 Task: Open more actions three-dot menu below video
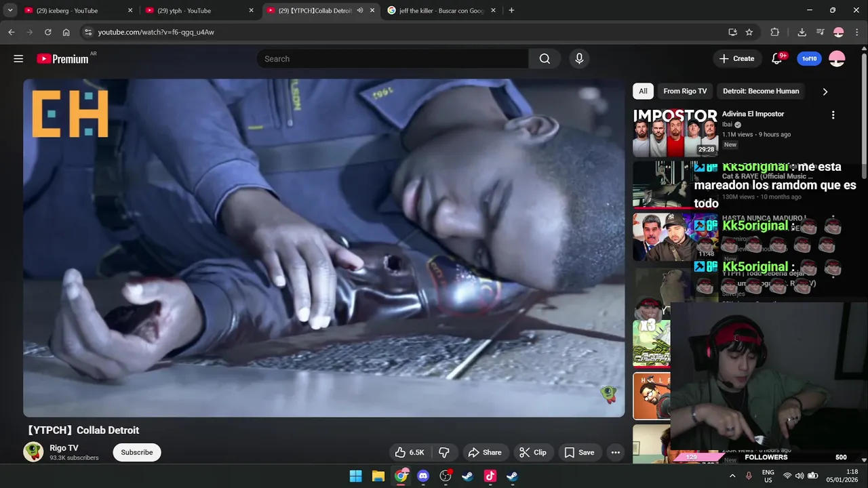pyautogui.click(x=616, y=452)
